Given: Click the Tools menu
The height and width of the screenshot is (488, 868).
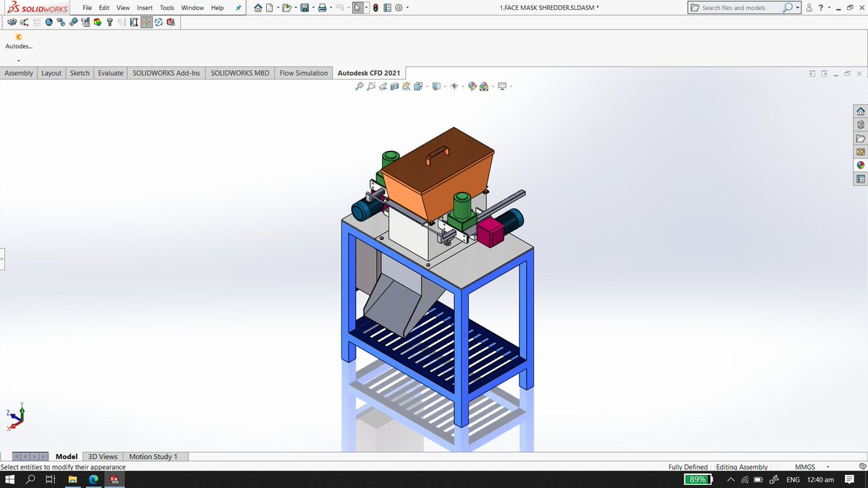Looking at the screenshot, I should (x=167, y=8).
